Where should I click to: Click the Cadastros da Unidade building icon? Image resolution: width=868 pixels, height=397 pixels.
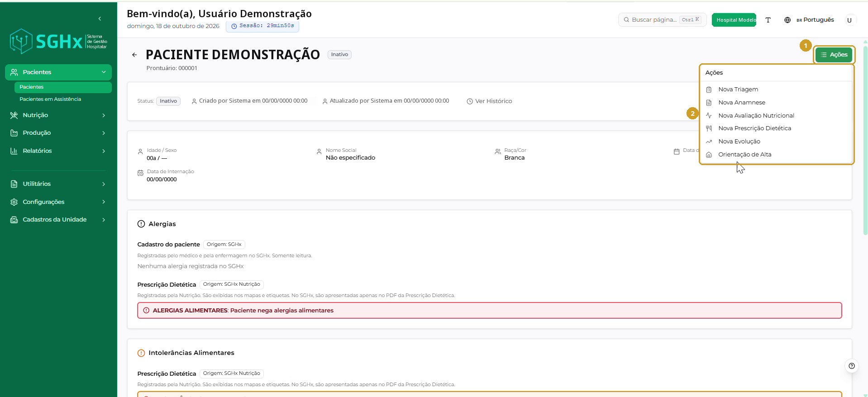click(x=14, y=220)
